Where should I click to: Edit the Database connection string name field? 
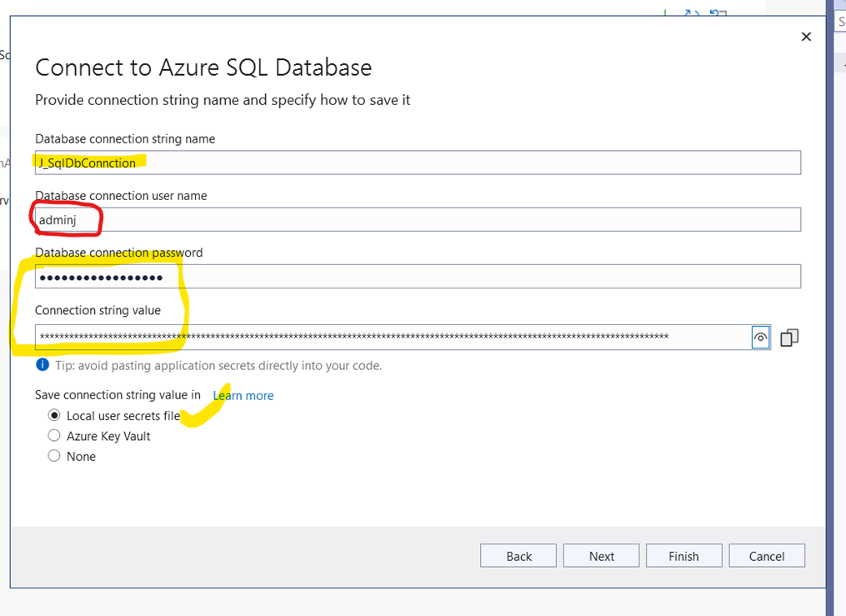[418, 163]
